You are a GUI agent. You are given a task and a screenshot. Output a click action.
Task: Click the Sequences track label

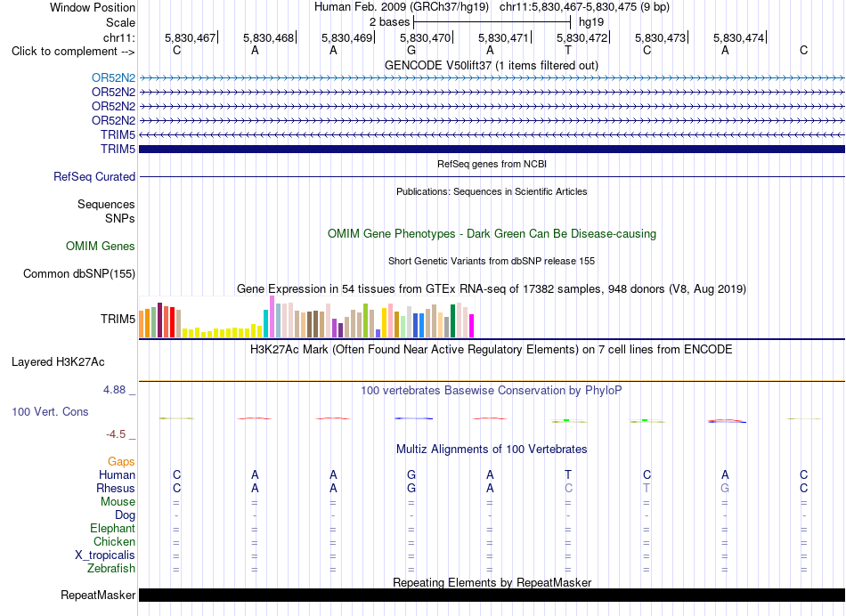(106, 204)
